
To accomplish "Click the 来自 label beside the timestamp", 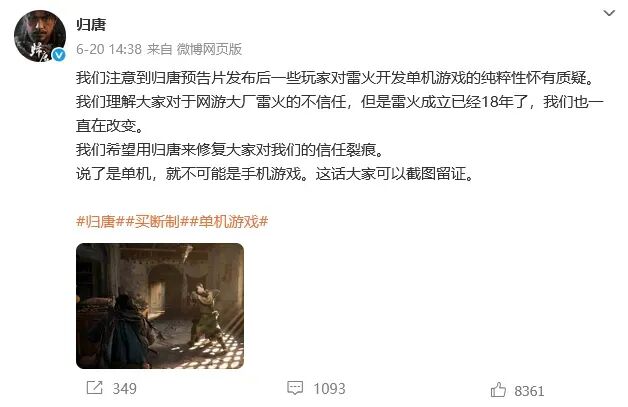I will pos(159,49).
